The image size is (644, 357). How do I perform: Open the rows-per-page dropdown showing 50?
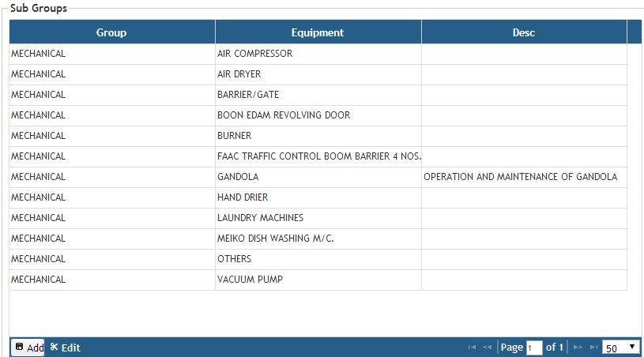coord(620,348)
